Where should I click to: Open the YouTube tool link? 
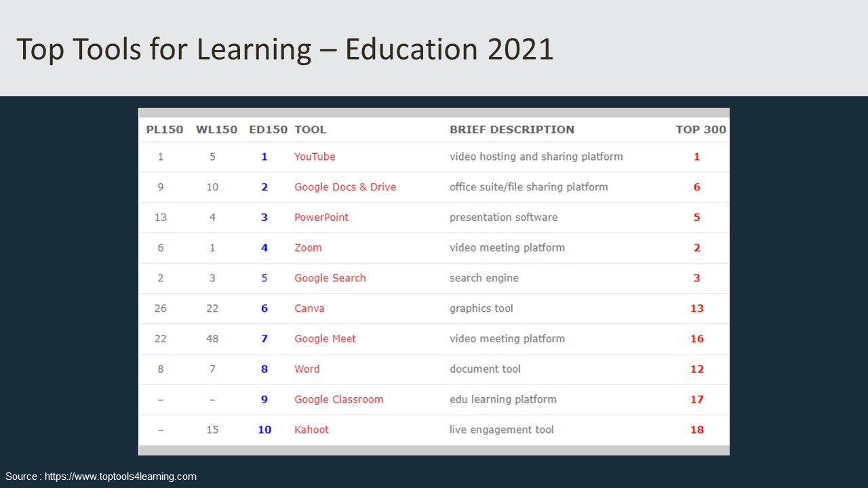click(315, 157)
